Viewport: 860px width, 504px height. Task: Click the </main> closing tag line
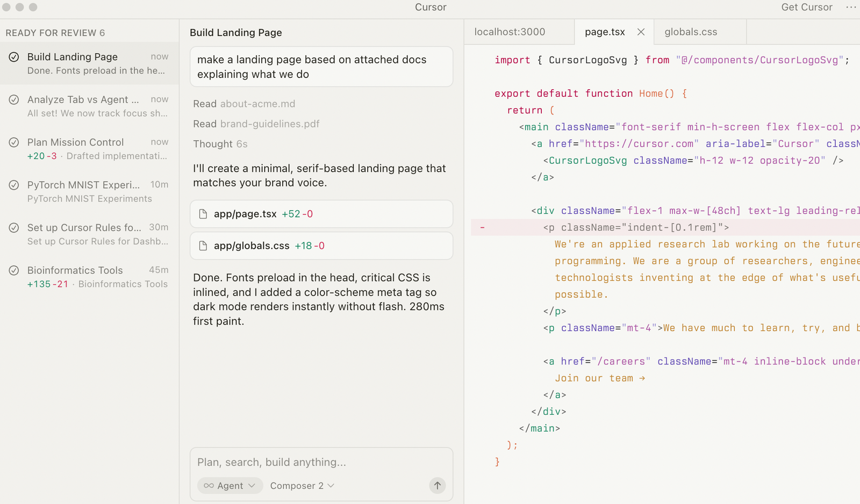540,428
